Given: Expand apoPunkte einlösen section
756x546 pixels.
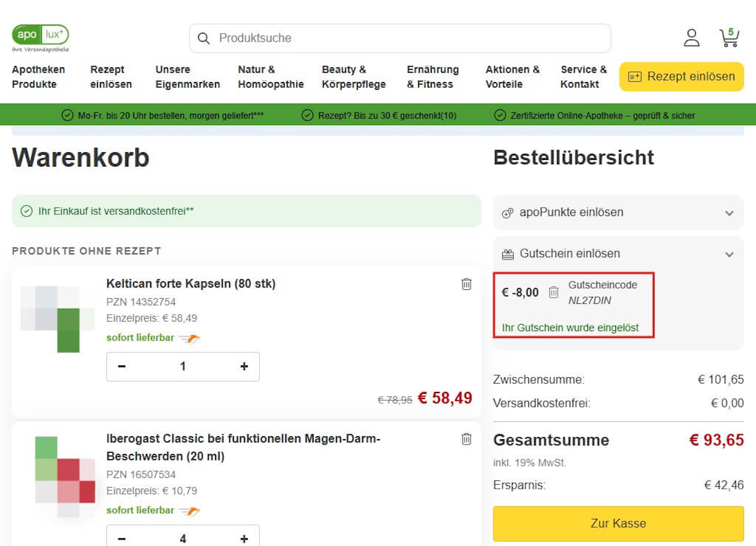Looking at the screenshot, I should coord(618,212).
